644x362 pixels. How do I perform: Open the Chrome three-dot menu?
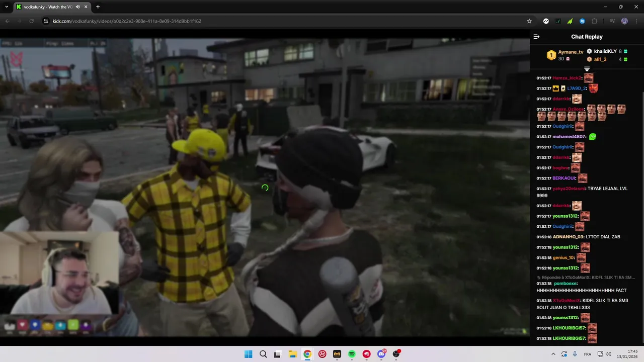pyautogui.click(x=636, y=21)
